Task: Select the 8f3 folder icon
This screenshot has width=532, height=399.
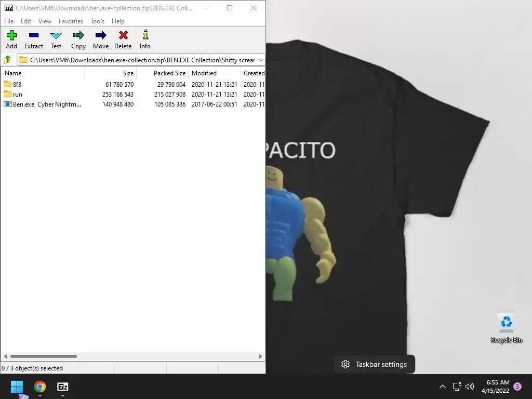Action: (8, 84)
